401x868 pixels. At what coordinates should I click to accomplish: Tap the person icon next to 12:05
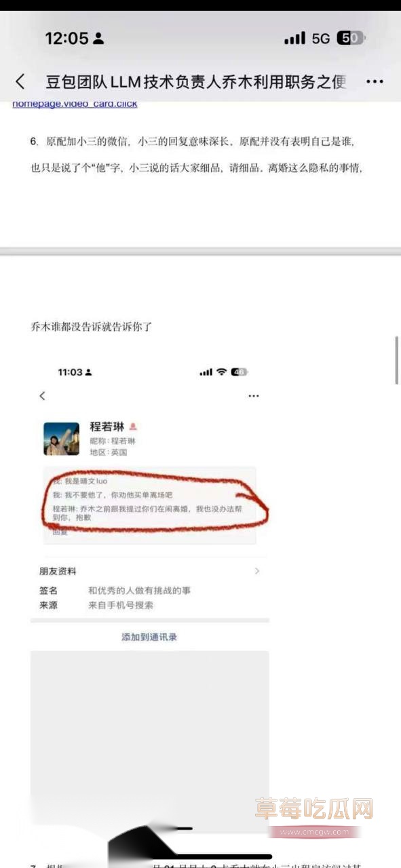[x=98, y=39]
